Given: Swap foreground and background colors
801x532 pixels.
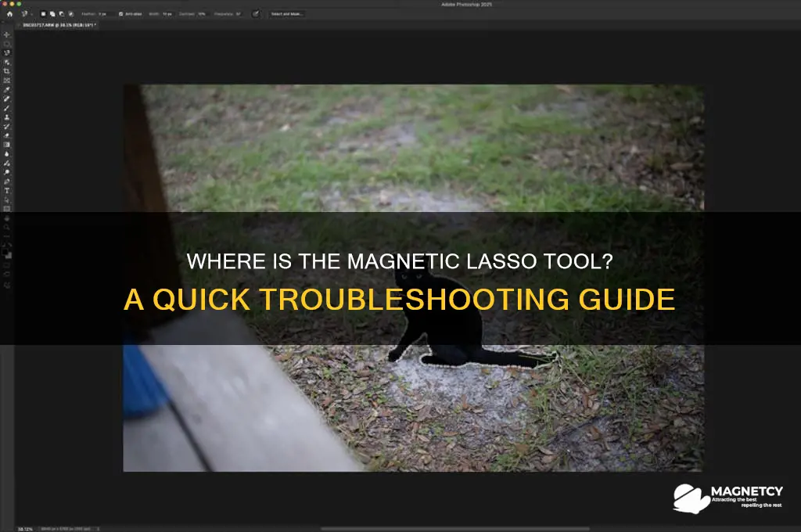Looking at the screenshot, I should click(9, 246).
